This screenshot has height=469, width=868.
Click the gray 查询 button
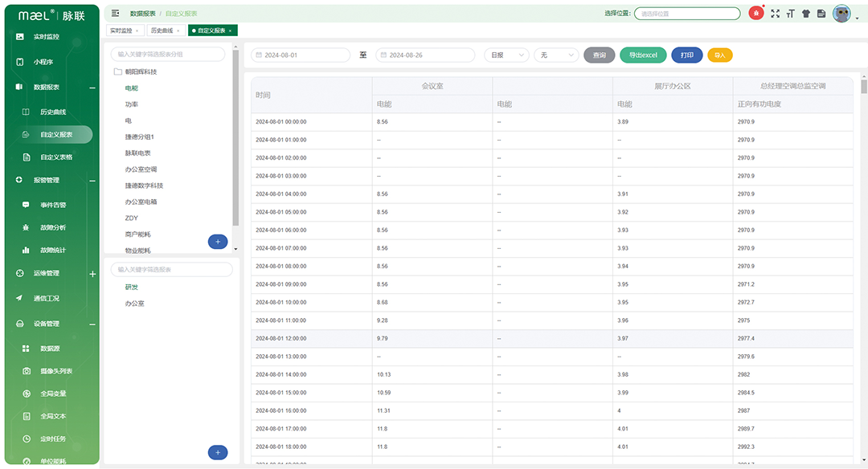point(599,55)
